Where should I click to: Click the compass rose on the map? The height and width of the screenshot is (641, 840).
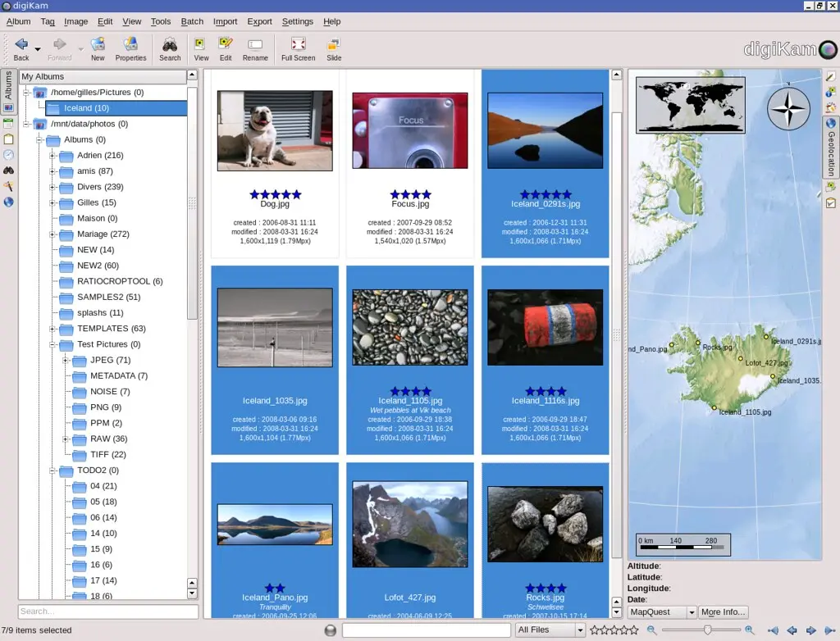pos(788,108)
